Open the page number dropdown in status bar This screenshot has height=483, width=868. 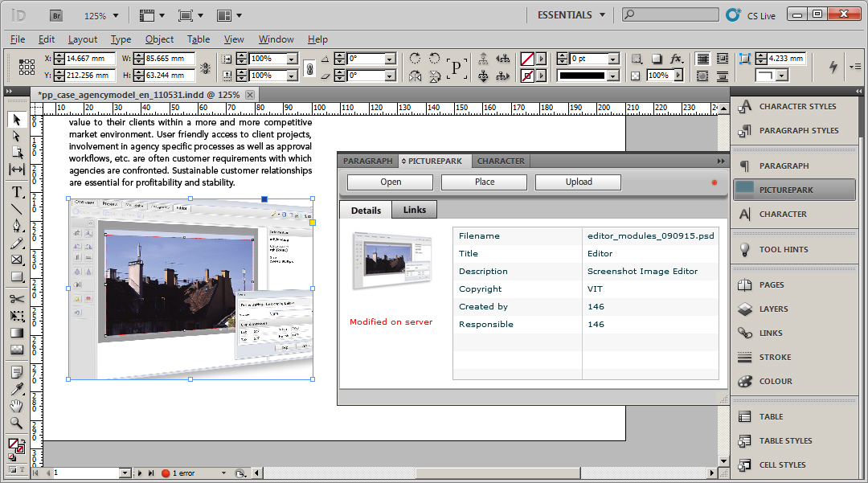tap(125, 473)
